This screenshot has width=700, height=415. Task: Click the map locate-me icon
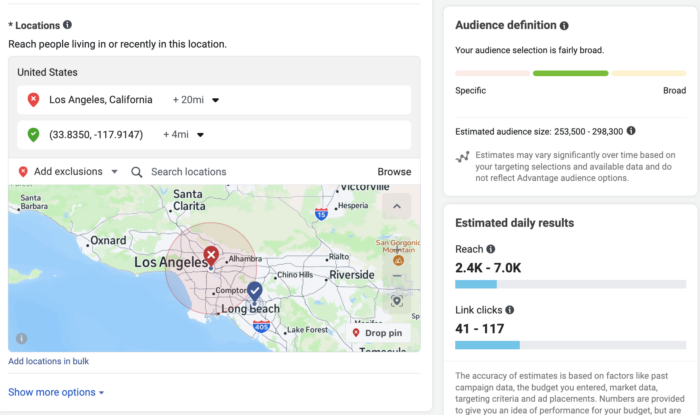[397, 301]
